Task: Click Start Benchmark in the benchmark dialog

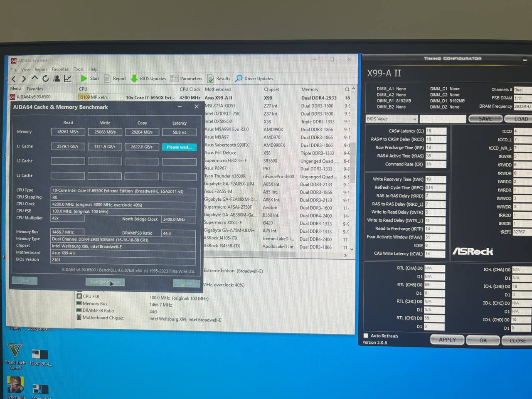Action: pos(105,282)
